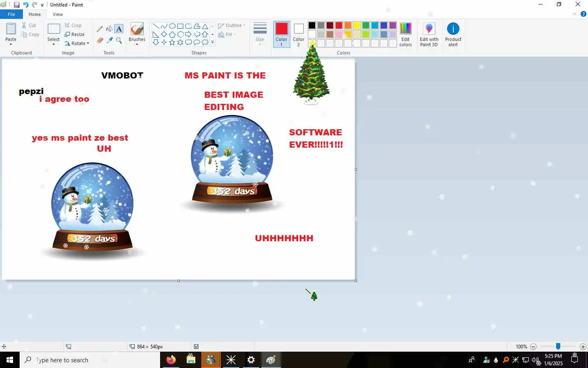Open the File menu

click(11, 14)
